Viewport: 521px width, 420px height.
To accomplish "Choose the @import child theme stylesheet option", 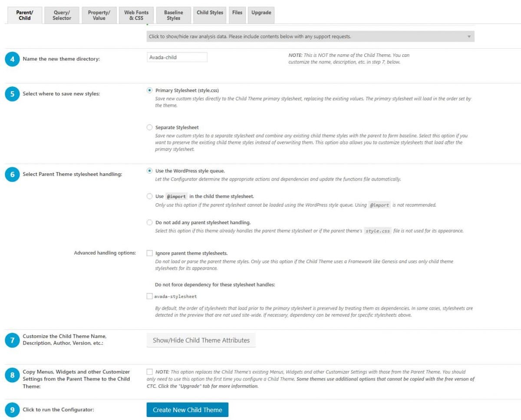I will coord(150,196).
